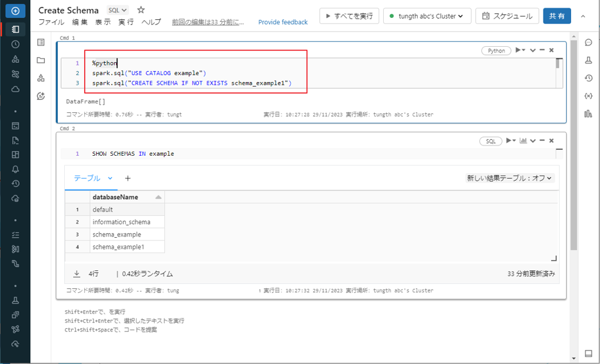Viewport: 600px width, 364px height.
Task: Open the chart icon on Cmd 2
Action: (x=524, y=141)
